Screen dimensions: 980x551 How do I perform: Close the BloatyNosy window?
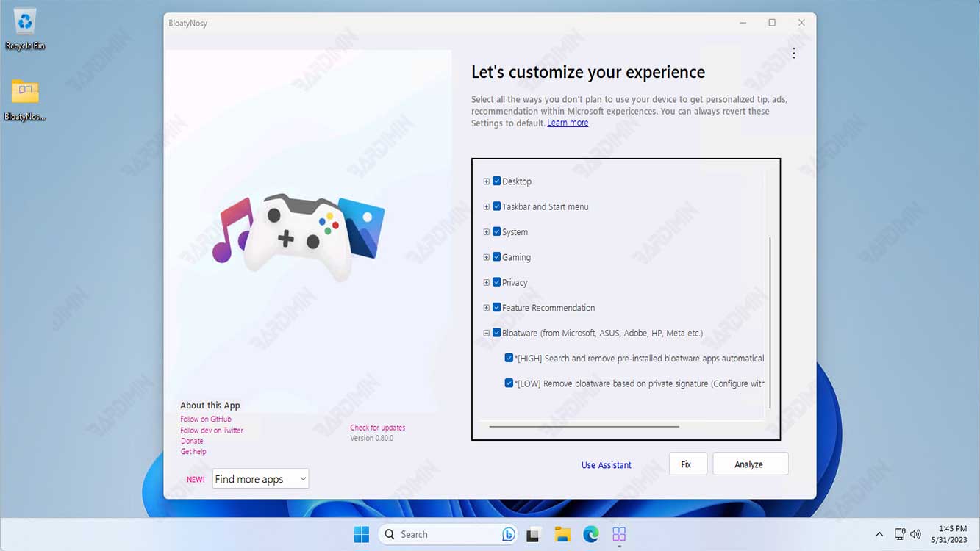pos(801,23)
